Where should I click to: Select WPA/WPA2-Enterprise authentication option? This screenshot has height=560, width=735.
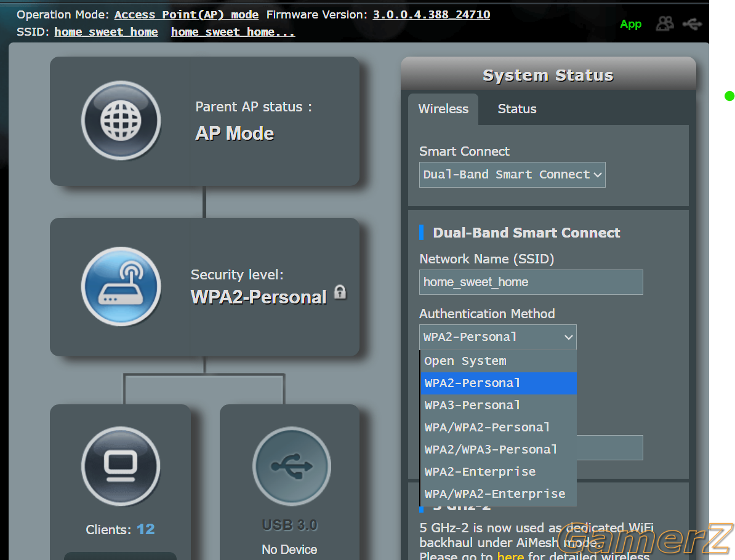(x=499, y=494)
